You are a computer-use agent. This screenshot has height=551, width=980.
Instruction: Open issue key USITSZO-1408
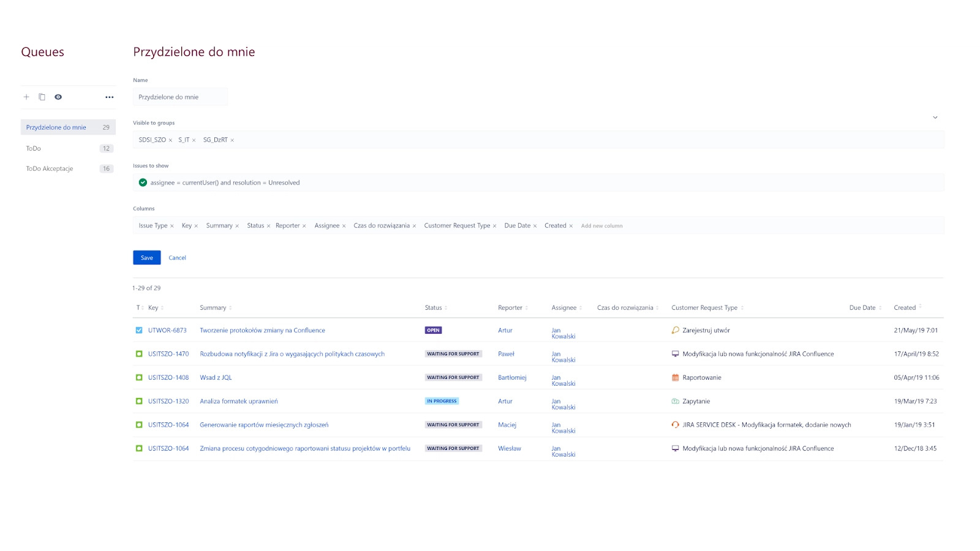click(168, 378)
